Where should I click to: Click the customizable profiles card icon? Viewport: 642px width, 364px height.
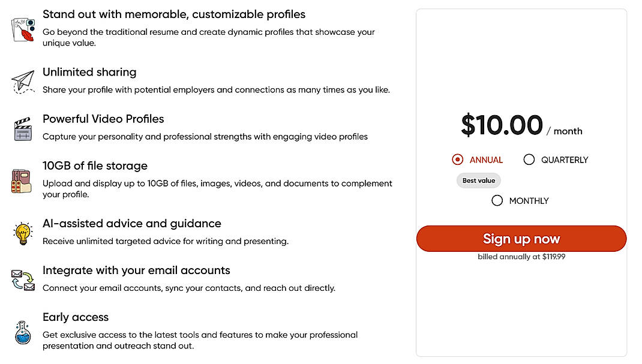coord(22,29)
